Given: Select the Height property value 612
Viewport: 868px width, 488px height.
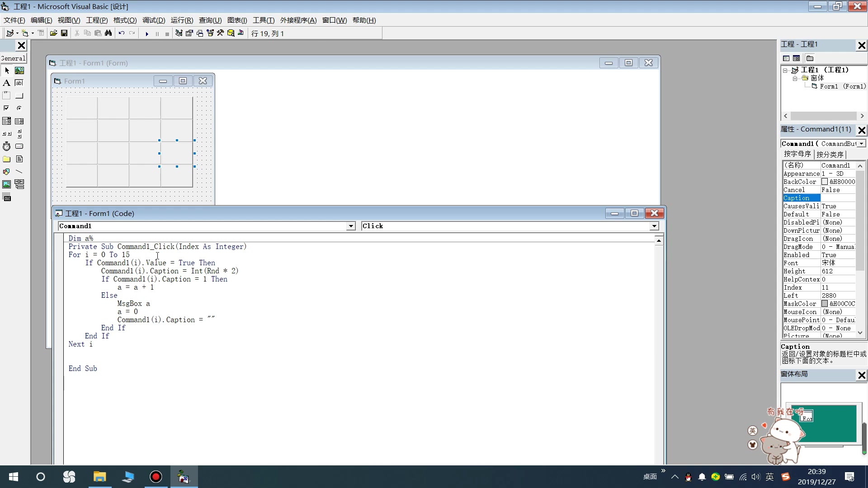Looking at the screenshot, I should click(x=838, y=271).
